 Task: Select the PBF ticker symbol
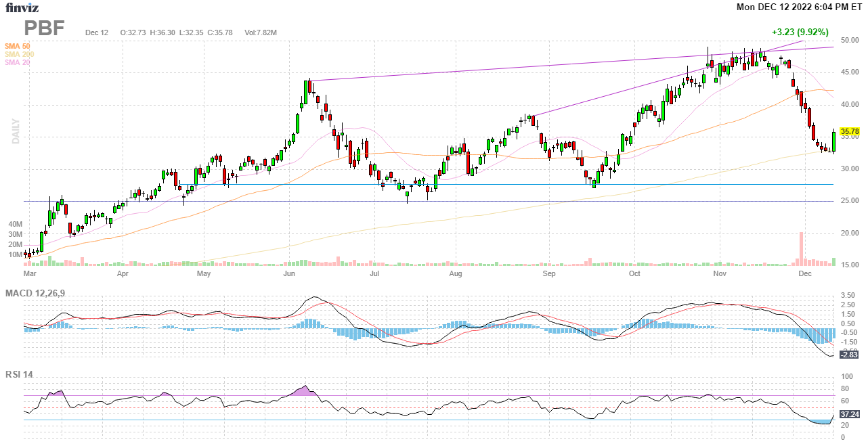[x=46, y=28]
